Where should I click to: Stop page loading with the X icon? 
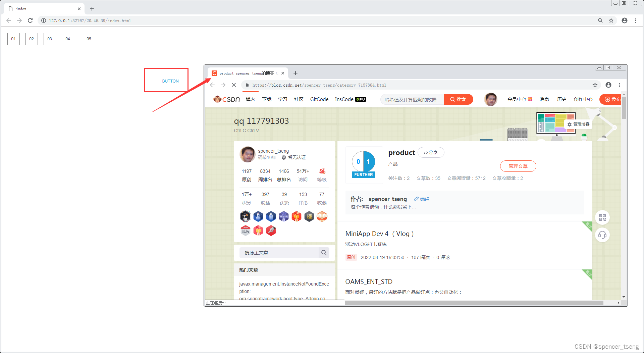click(x=234, y=85)
